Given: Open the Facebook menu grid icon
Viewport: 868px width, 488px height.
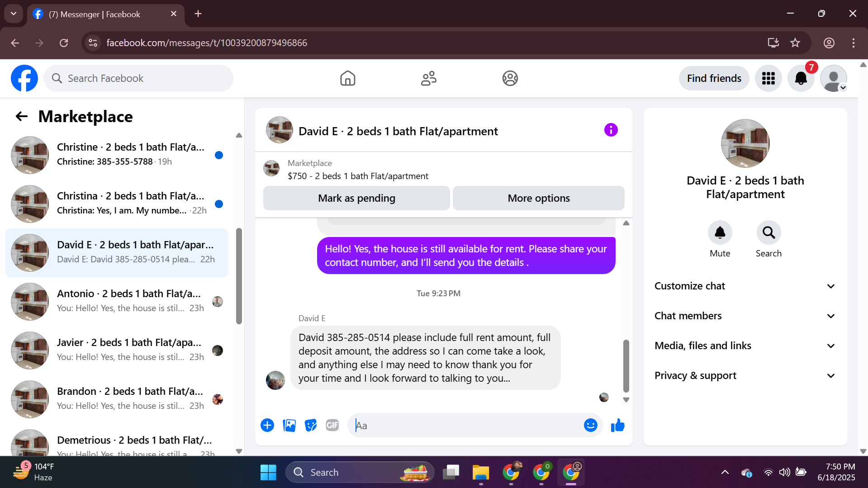Looking at the screenshot, I should click(x=768, y=78).
